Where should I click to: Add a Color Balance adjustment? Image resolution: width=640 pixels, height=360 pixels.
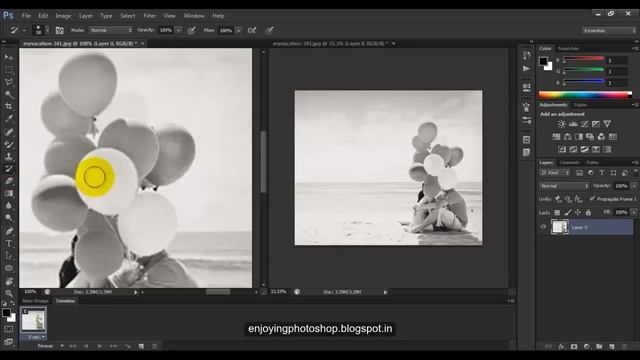(x=567, y=136)
